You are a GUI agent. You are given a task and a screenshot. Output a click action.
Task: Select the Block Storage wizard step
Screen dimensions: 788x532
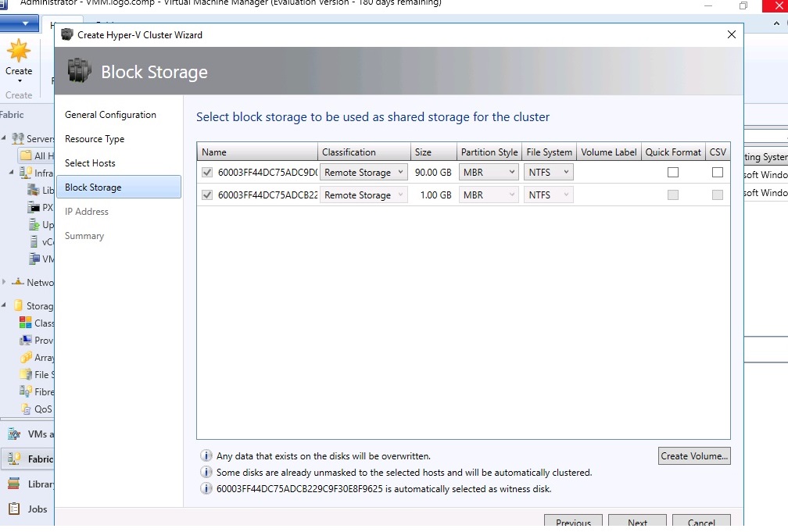(x=119, y=187)
